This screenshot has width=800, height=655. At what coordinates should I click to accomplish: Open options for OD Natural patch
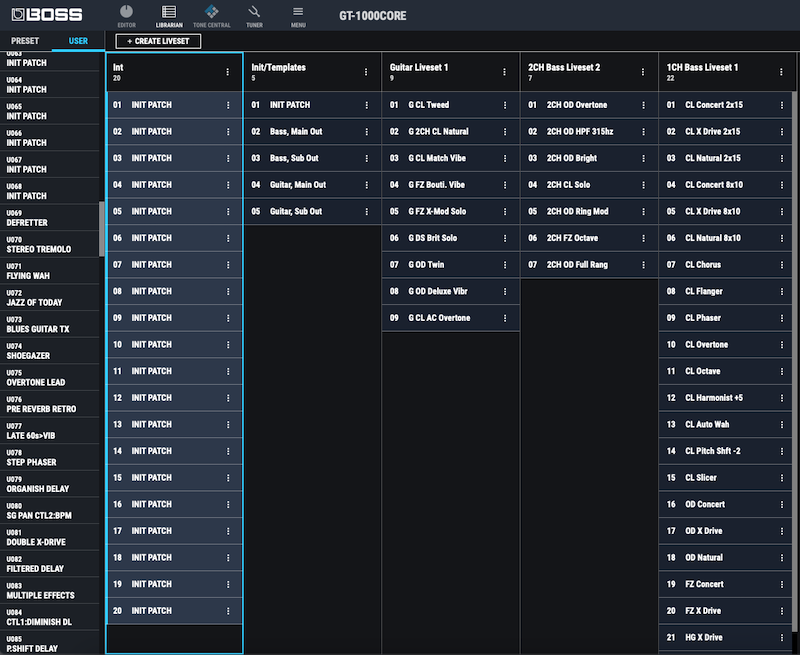[782, 558]
